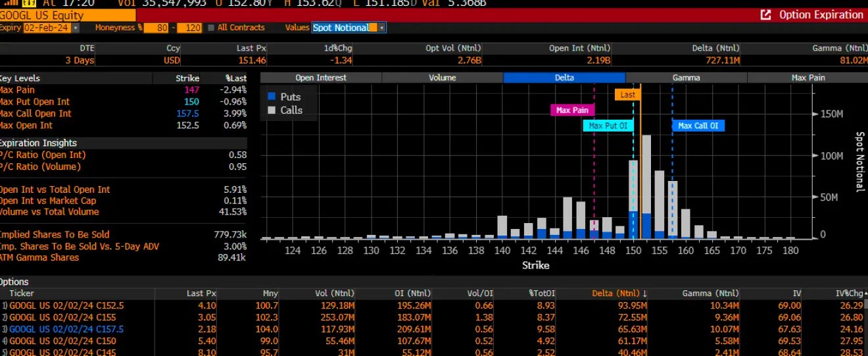Image resolution: width=868 pixels, height=356 pixels.
Task: Click the cyan Max Put OI marker
Action: click(x=608, y=126)
